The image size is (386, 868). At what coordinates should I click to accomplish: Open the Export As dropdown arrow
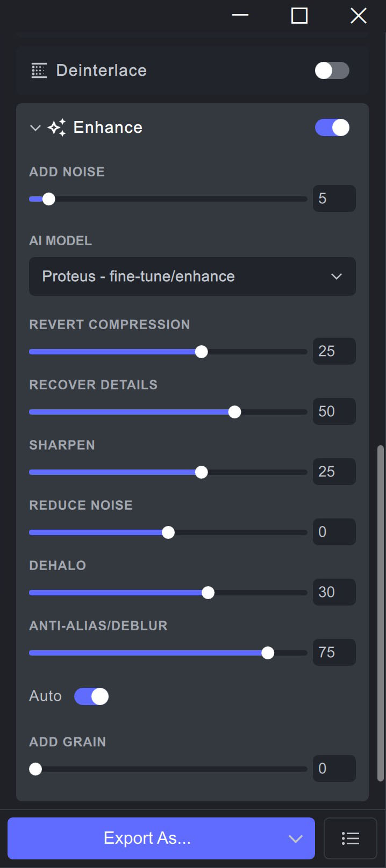(295, 838)
